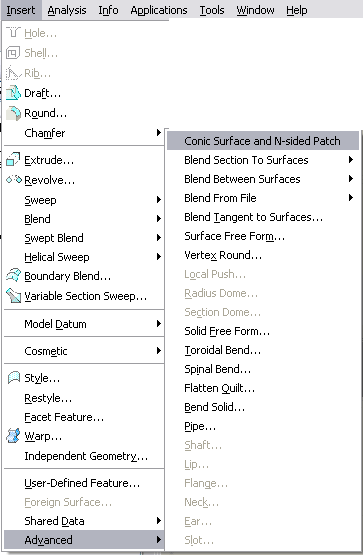The image size is (363, 555).
Task: Expand the Model Datum submenu
Action: 159,324
